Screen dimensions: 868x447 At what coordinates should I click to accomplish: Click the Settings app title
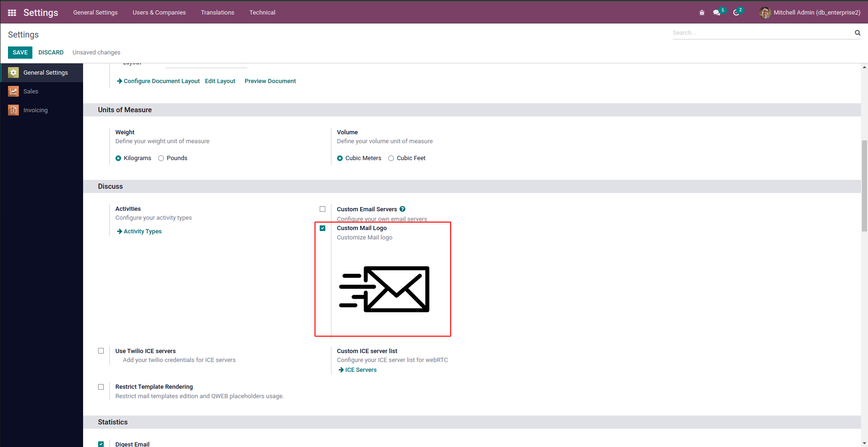click(x=41, y=13)
